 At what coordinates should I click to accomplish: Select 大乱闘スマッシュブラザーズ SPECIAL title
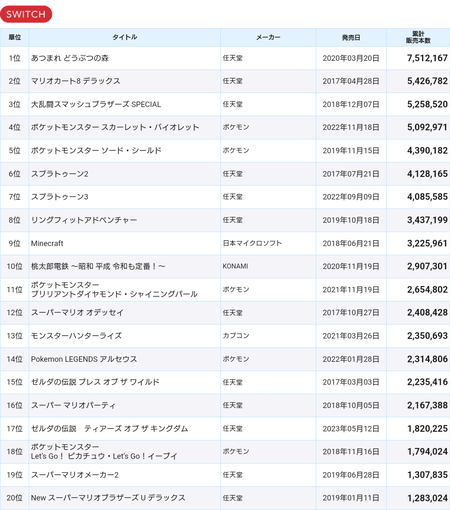click(x=96, y=104)
